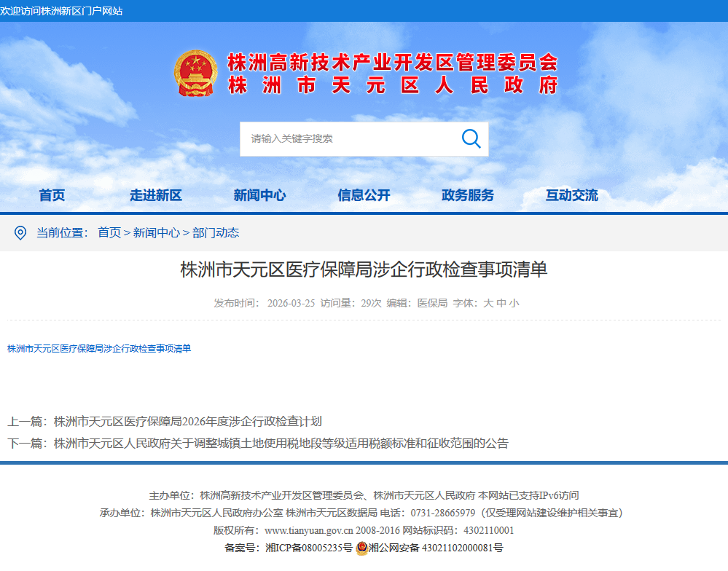This screenshot has height=571, width=728.
Task: Set font size to 小
Action: tap(514, 303)
